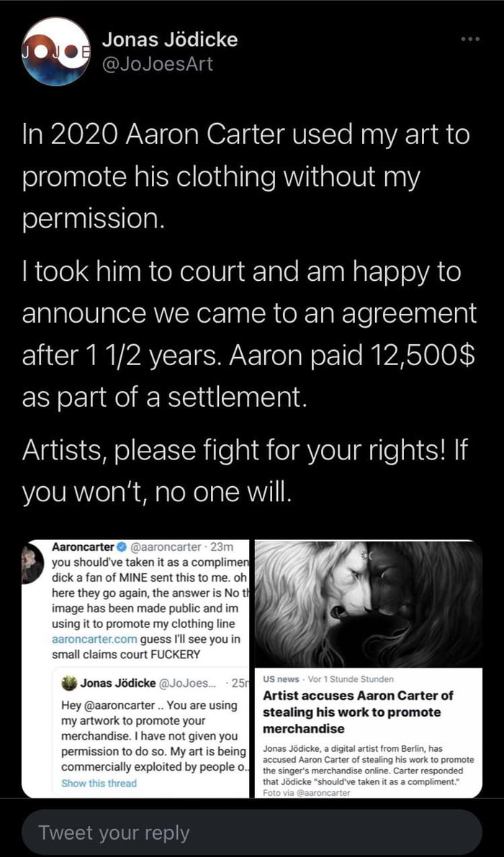
Task: Click quoted Jonas Jödicke's small avatar
Action: point(70,683)
